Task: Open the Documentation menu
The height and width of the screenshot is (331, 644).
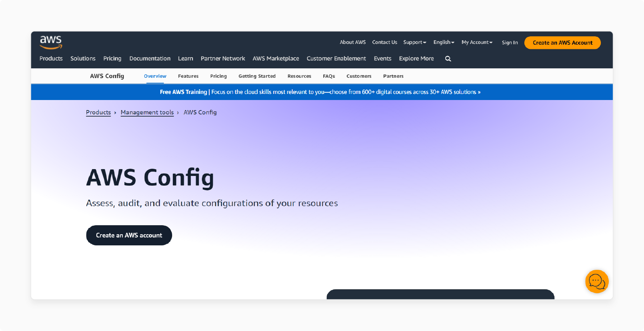Action: pyautogui.click(x=150, y=59)
